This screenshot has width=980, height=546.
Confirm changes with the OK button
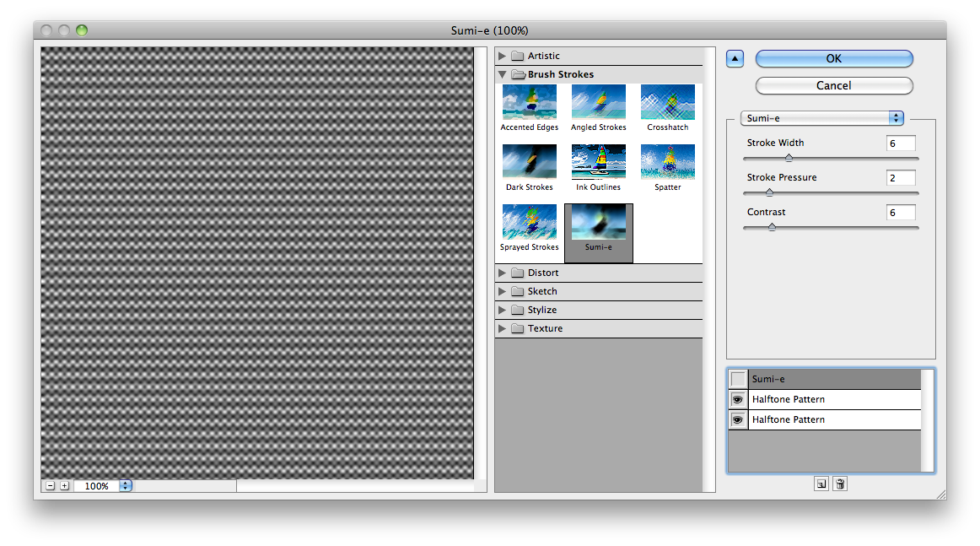tap(833, 58)
